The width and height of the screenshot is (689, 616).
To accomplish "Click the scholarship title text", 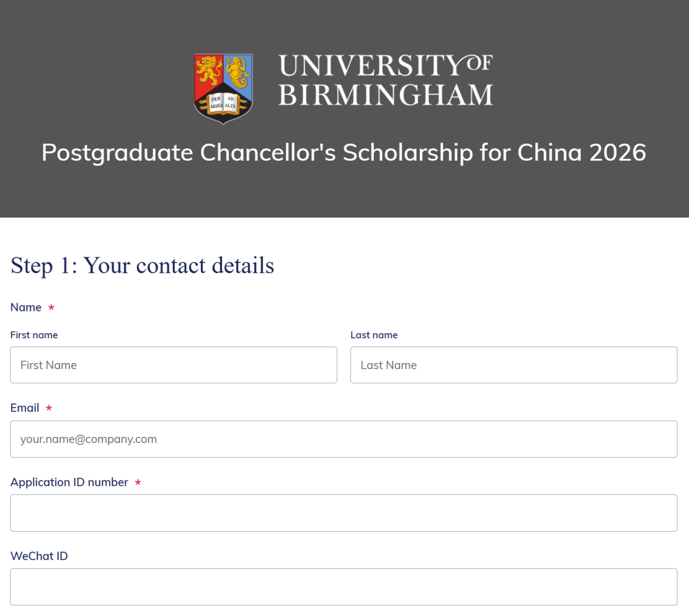I will point(344,153).
